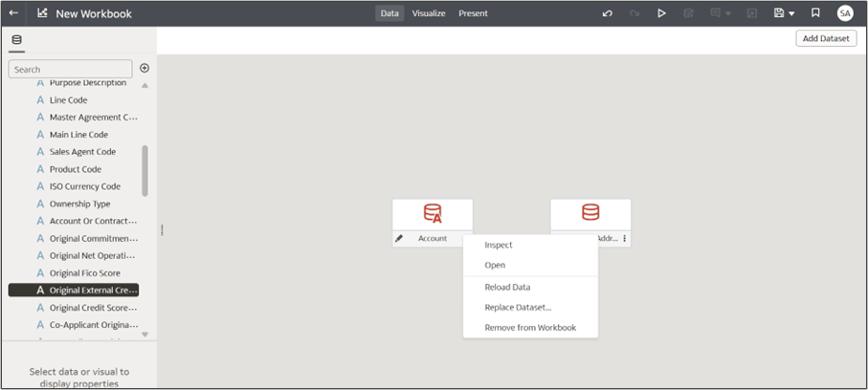Select the Account Or Contract… column
The image size is (868, 390).
click(94, 221)
